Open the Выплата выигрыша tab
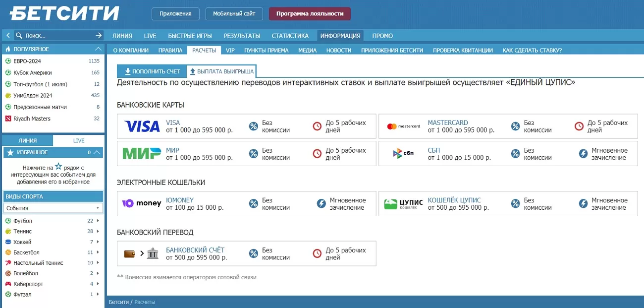Image resolution: width=644 pixels, height=308 pixels. click(x=221, y=71)
